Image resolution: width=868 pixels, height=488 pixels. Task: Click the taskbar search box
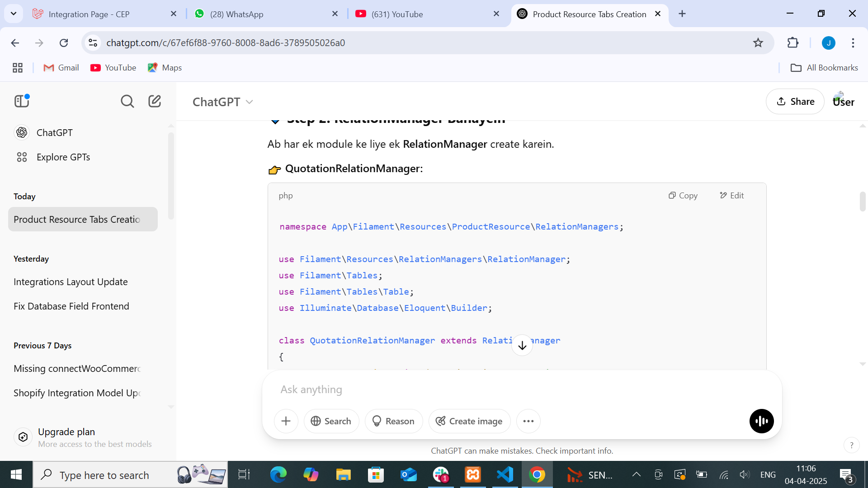point(130,474)
